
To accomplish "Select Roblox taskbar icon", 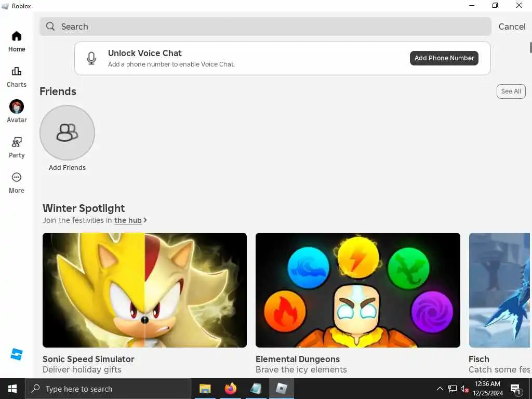I will (281, 389).
